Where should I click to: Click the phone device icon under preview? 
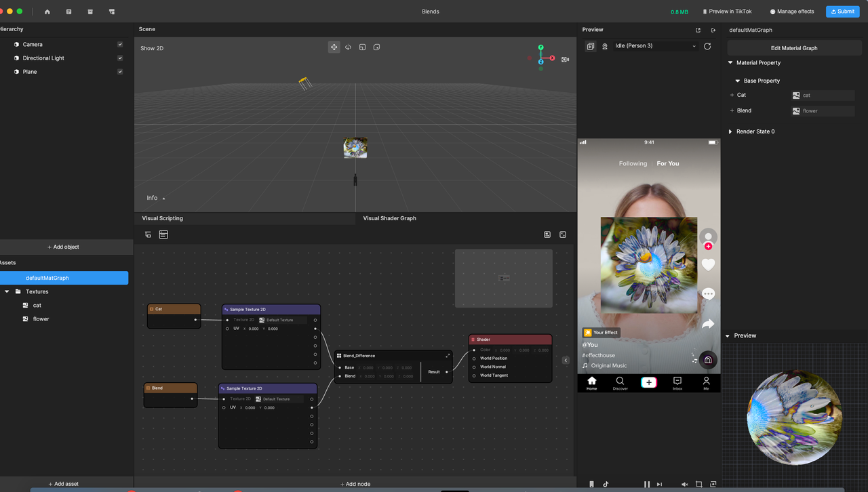[591, 484]
